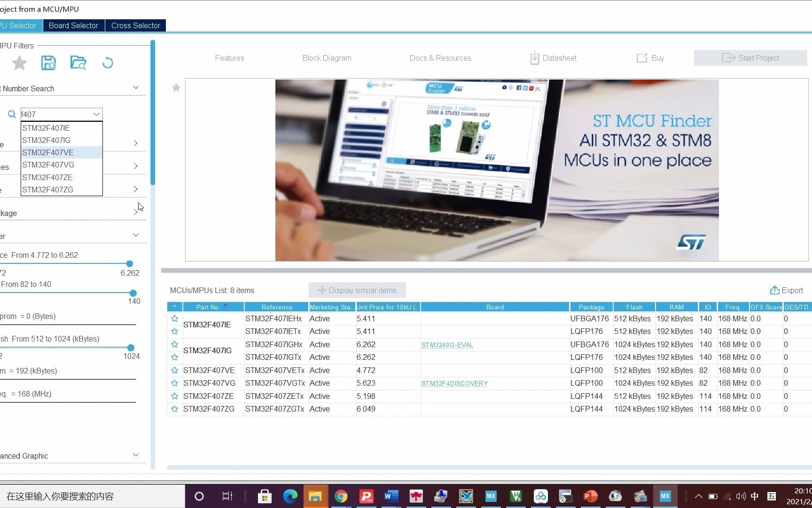Adjust the Flash range slider handle at 1024
This screenshot has width=812, height=508.
[131, 348]
